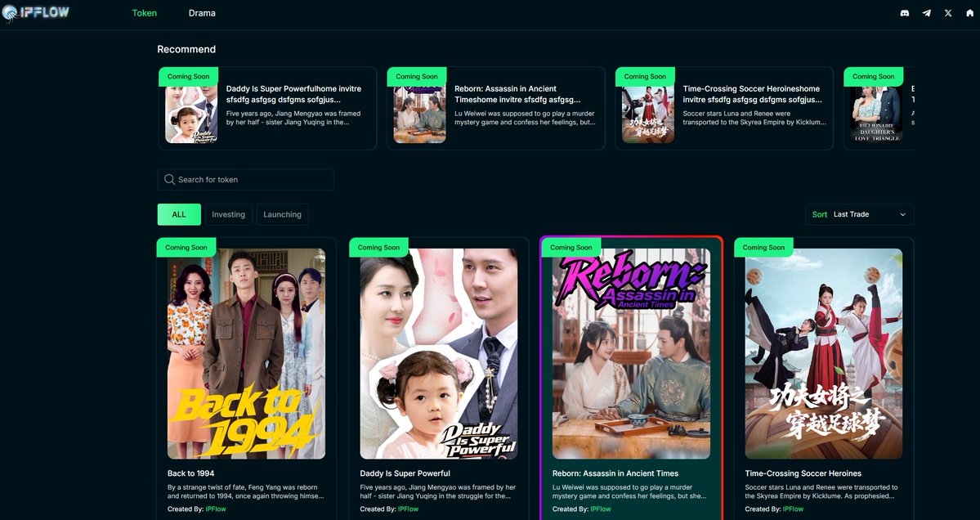Click the 'Back to 1994' title text
The height and width of the screenshot is (520, 980).
[190, 473]
